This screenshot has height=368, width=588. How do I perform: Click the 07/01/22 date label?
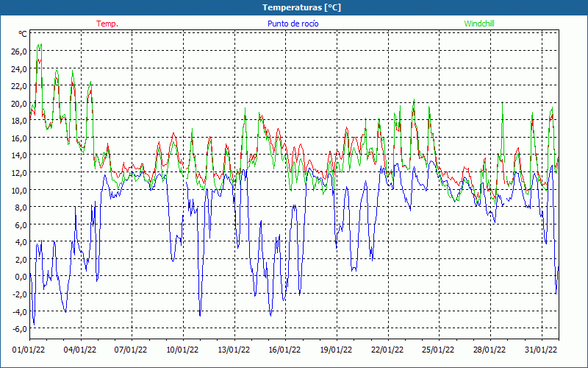pyautogui.click(x=131, y=350)
